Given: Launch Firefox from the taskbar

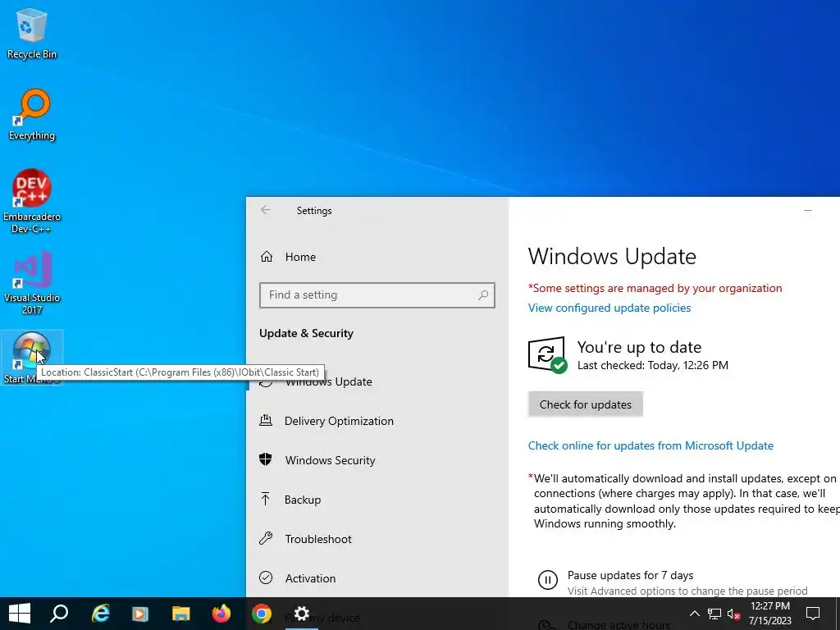Looking at the screenshot, I should 221,614.
